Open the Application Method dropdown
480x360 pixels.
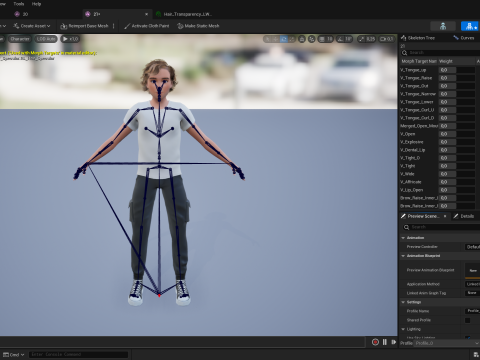click(x=473, y=284)
